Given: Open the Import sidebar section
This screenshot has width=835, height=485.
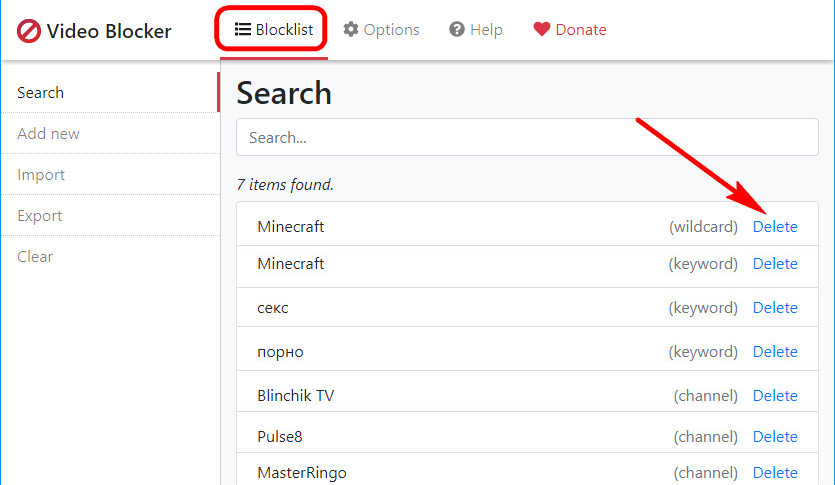Looking at the screenshot, I should point(110,175).
